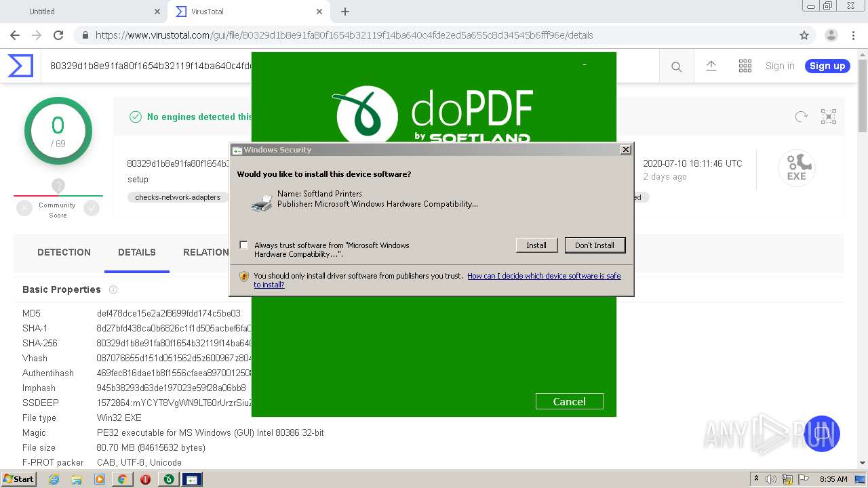Switch to the DETECTION tab
Screen dimensions: 868x488
click(x=64, y=252)
